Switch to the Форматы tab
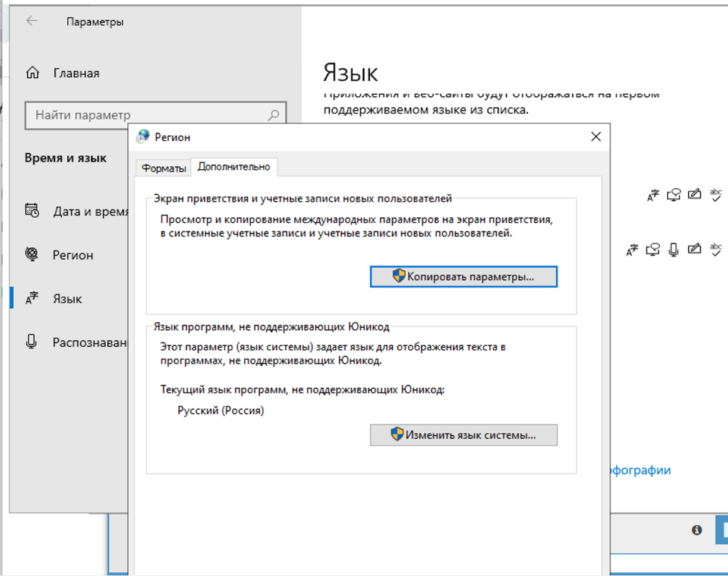728x576 pixels. pos(163,168)
